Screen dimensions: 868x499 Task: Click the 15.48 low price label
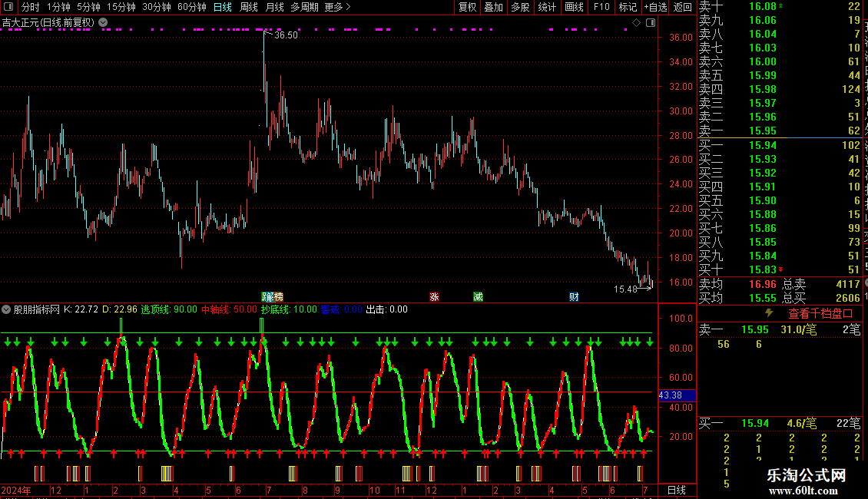click(625, 289)
